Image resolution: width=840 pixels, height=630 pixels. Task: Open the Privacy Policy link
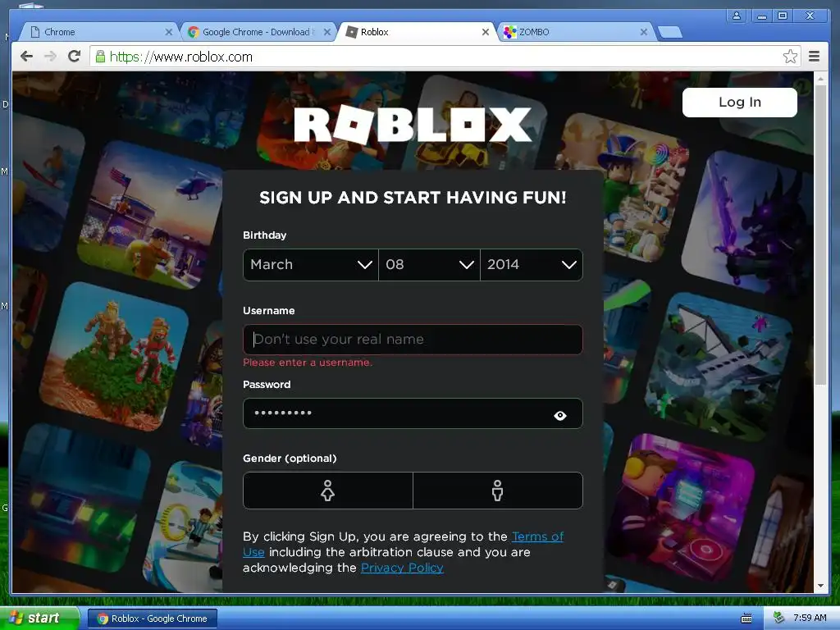click(402, 568)
